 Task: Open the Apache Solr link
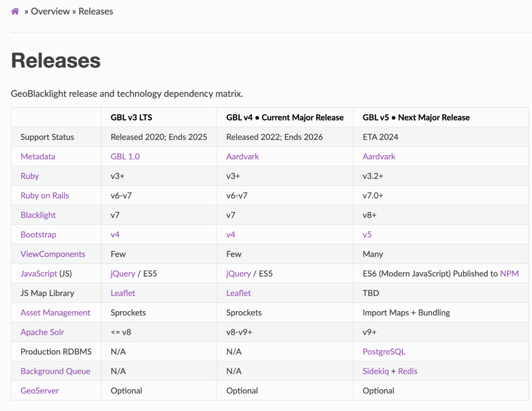tap(42, 332)
